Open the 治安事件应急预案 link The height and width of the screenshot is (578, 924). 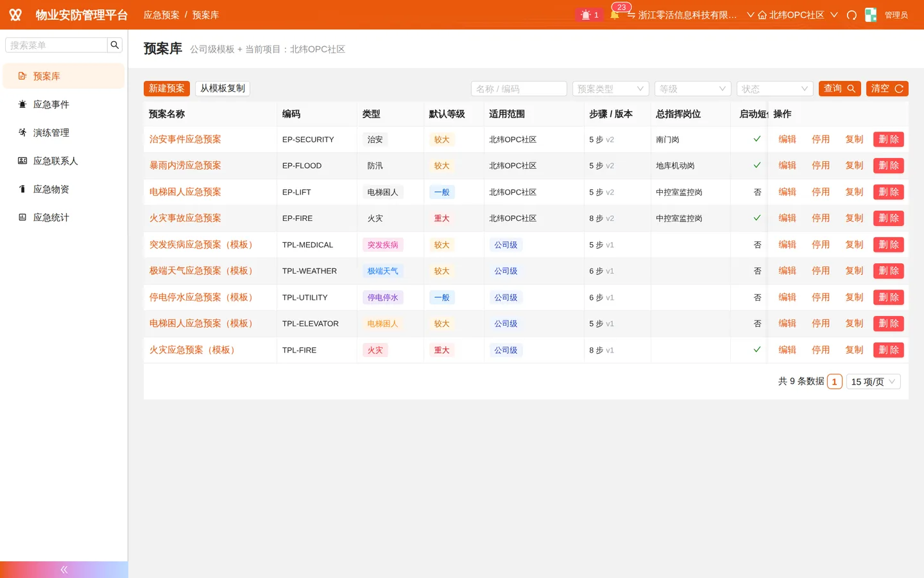(x=185, y=139)
